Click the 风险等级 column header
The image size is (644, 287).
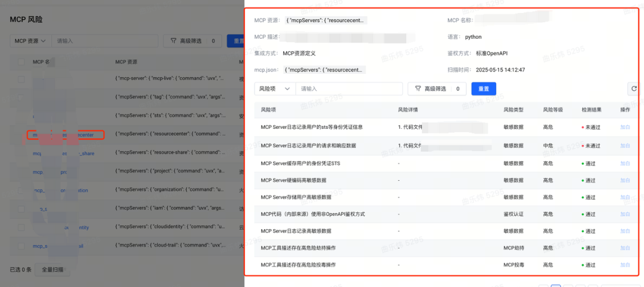[552, 110]
